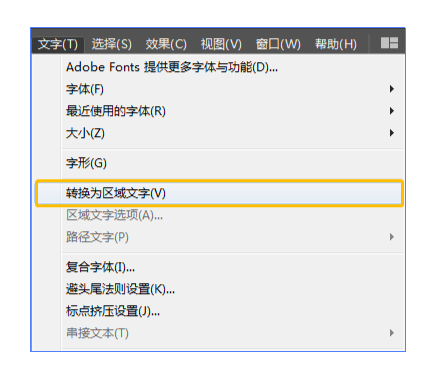The image size is (425, 372).
Task: Expand the 字体(F) submenu arrow
Action: (392, 89)
